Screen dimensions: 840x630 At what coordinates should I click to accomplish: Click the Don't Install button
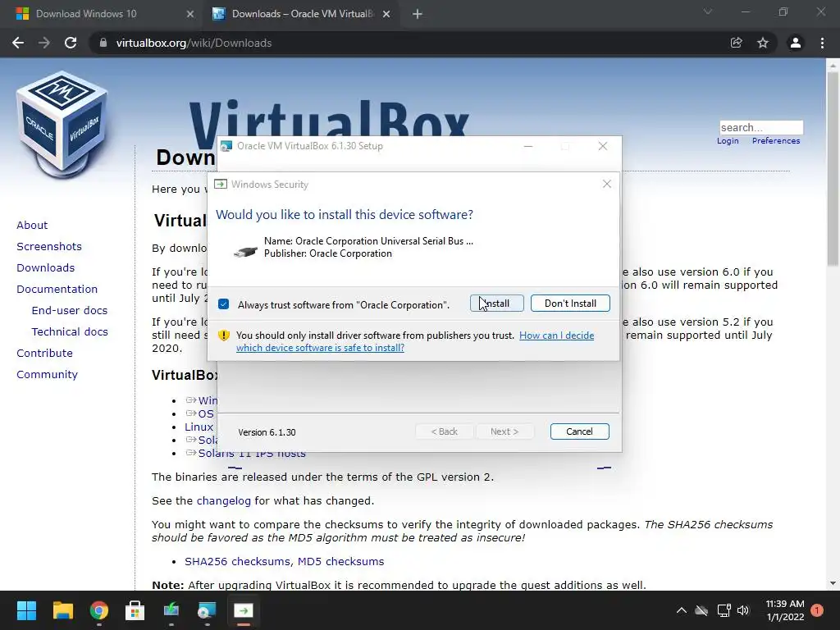(570, 304)
